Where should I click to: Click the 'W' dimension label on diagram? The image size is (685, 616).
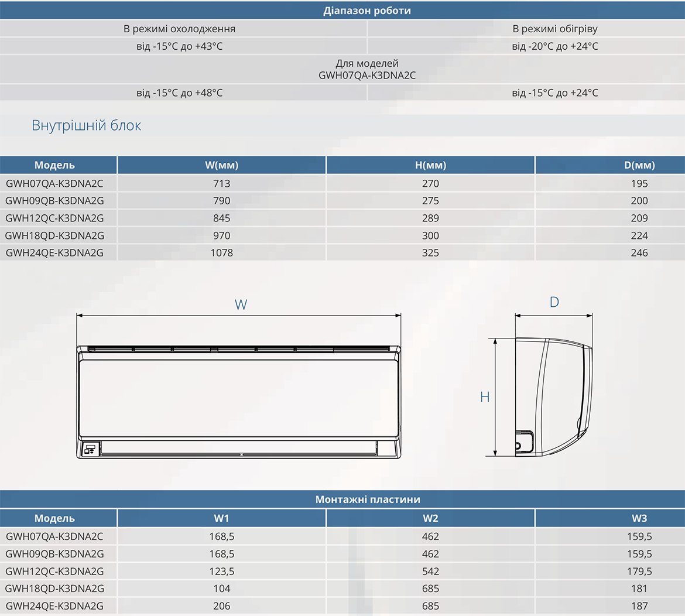(241, 304)
